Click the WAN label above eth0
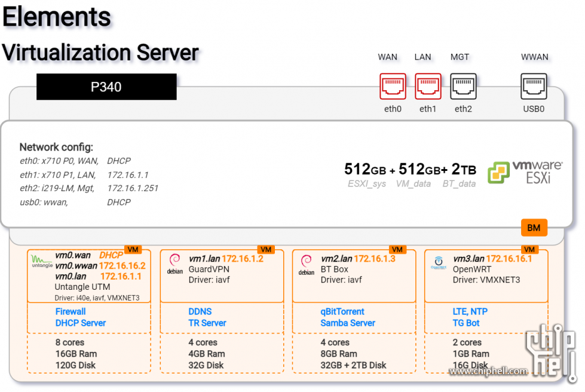Screen dimensions: 585x392 (387, 57)
